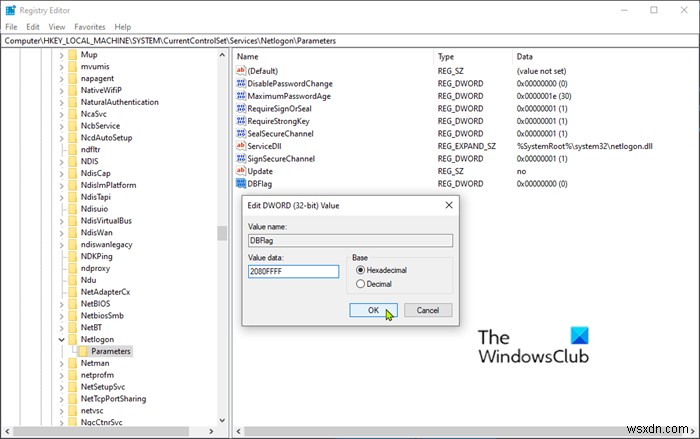The image size is (700, 439).
Task: Click the ServiceDll string value icon
Action: (x=241, y=146)
